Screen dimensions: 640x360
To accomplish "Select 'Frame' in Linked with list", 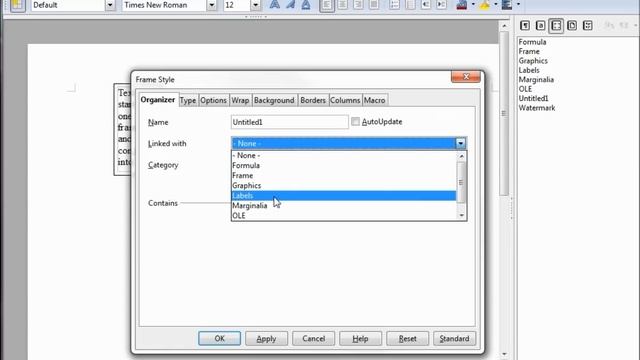I will [x=344, y=176].
